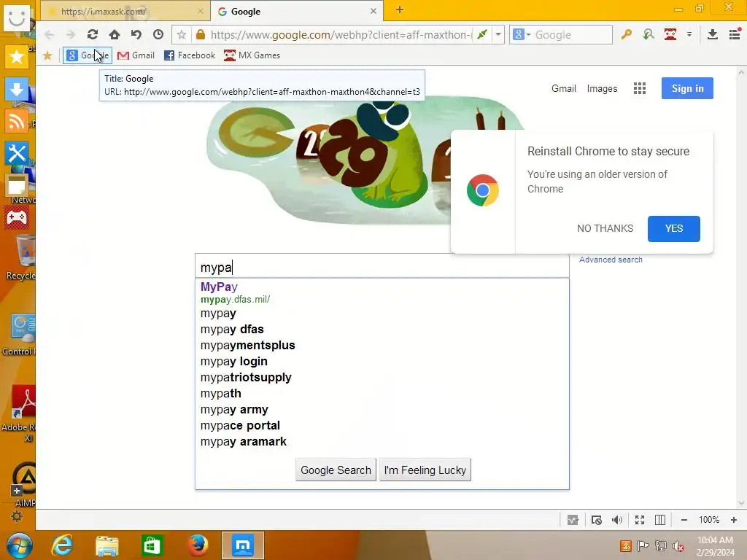Expand the address bar dropdown arrow

pyautogui.click(x=498, y=34)
